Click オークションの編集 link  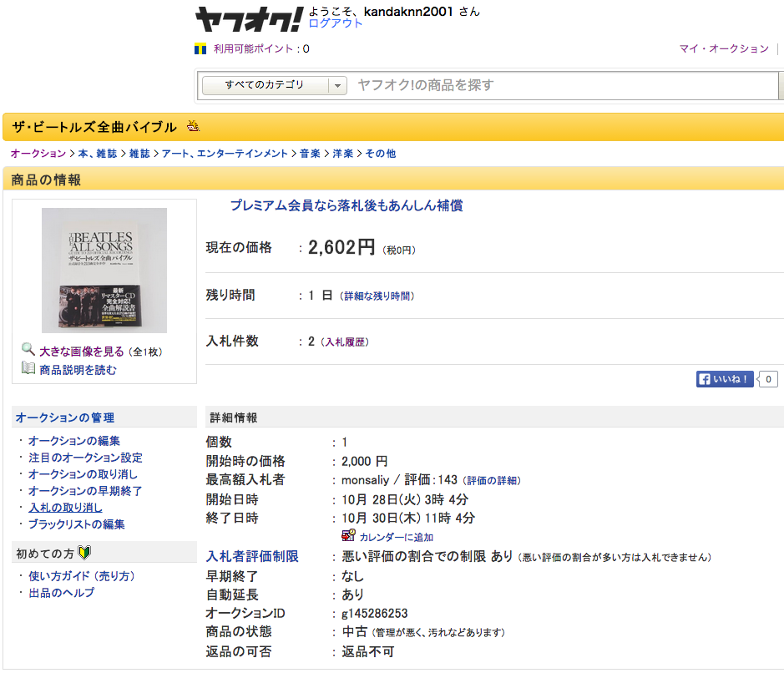[x=74, y=441]
